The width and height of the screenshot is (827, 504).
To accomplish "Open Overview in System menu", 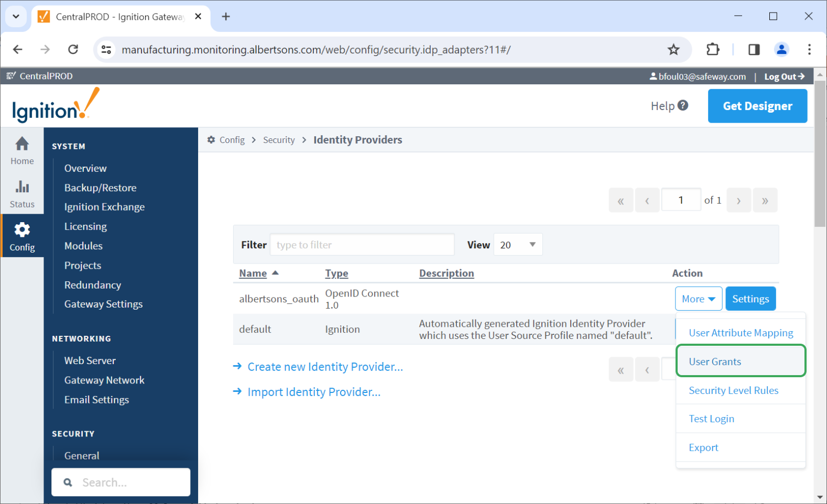I will 85,168.
